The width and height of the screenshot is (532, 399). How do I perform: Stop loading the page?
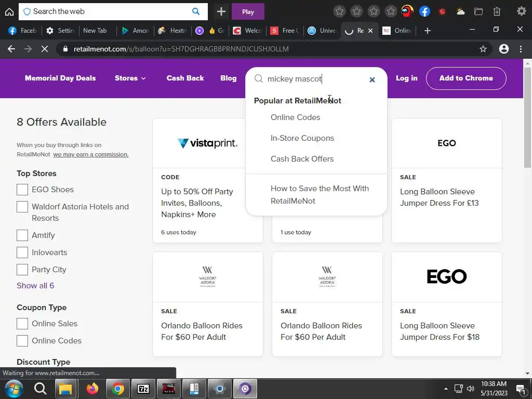45,49
